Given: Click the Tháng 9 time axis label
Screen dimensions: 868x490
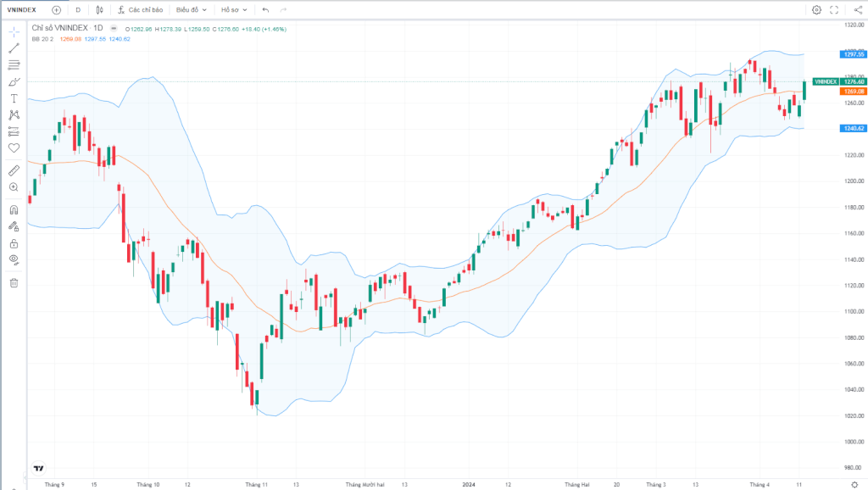Looking at the screenshot, I should [x=54, y=485].
